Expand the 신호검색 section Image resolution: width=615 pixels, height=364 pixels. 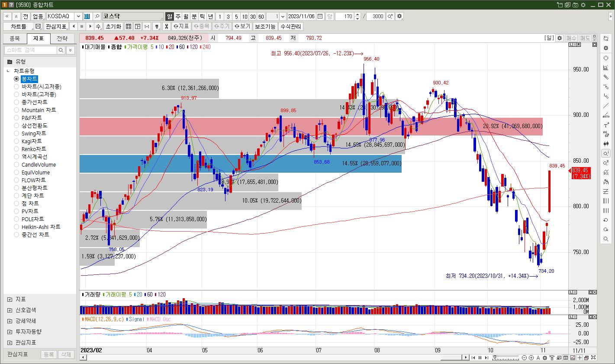[x=10, y=310]
